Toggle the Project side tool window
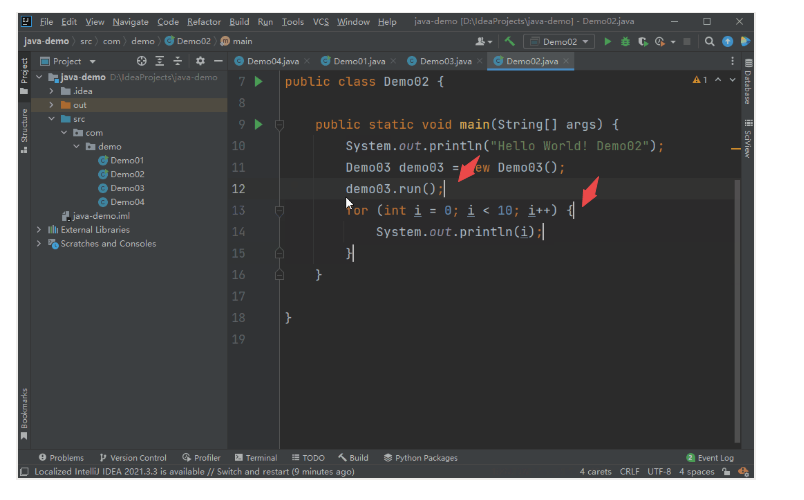 [x=24, y=76]
